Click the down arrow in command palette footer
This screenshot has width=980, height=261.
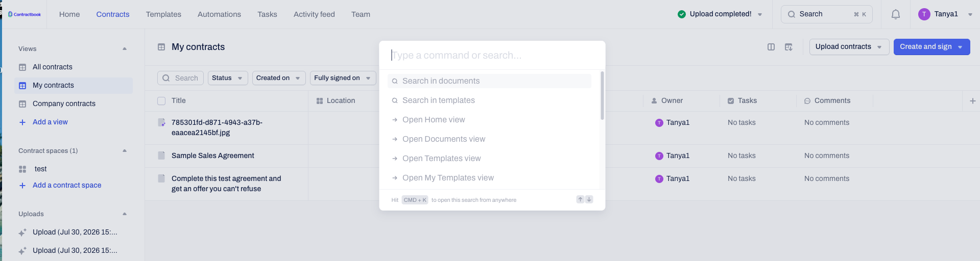(589, 199)
